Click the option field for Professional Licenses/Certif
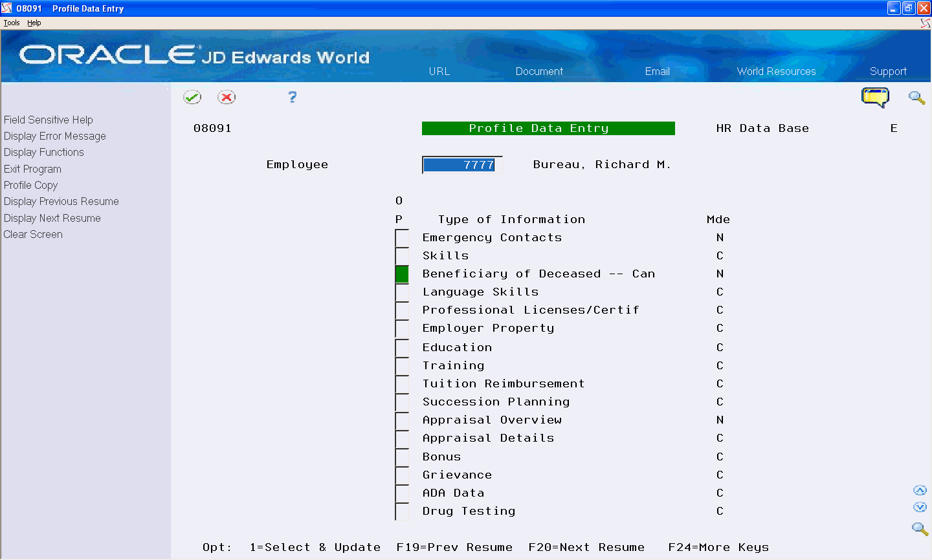This screenshot has width=932, height=560. click(402, 310)
